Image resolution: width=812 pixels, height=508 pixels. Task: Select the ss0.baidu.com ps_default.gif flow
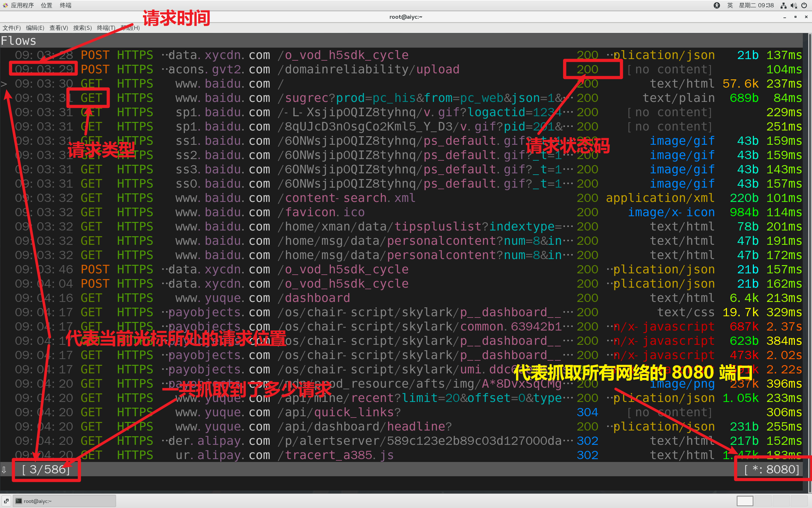pos(401,184)
